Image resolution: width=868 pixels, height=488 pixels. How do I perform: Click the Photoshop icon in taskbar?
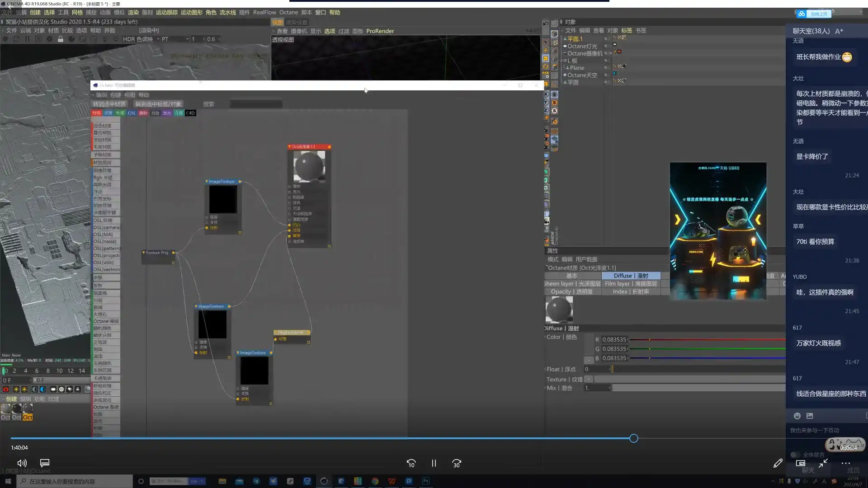tap(425, 481)
